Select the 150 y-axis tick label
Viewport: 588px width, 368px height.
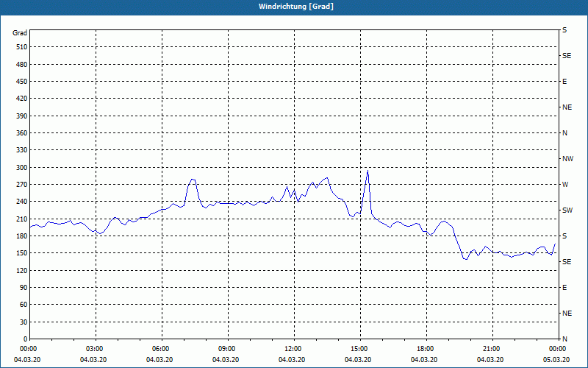22,253
